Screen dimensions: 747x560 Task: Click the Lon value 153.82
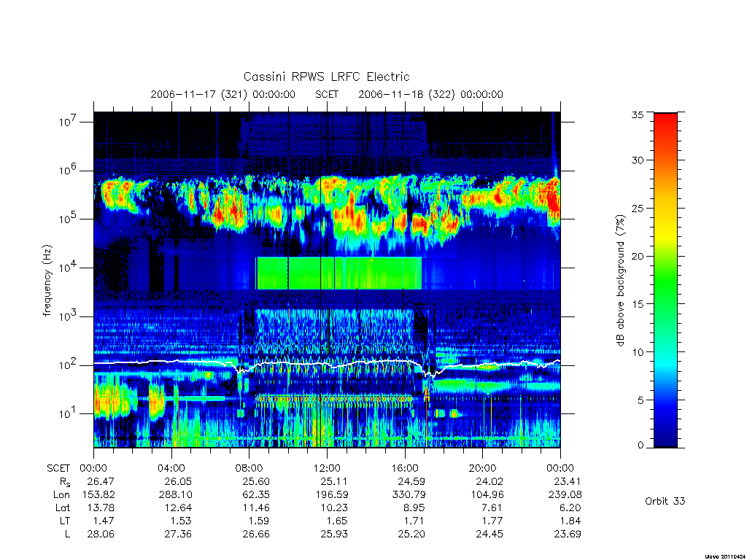(98, 495)
